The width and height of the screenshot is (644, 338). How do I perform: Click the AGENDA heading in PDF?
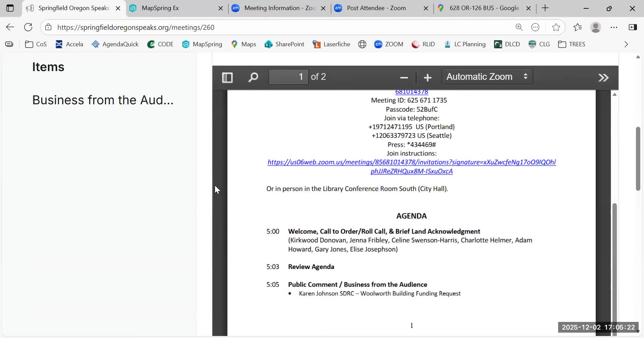tap(412, 216)
